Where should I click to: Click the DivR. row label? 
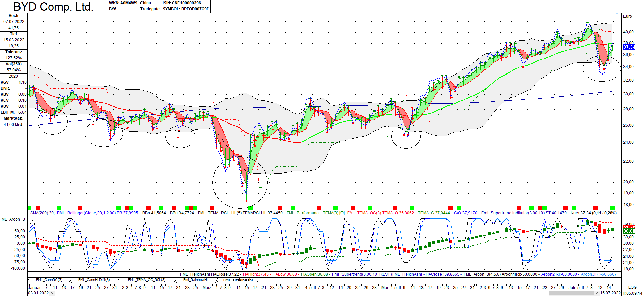5,88
